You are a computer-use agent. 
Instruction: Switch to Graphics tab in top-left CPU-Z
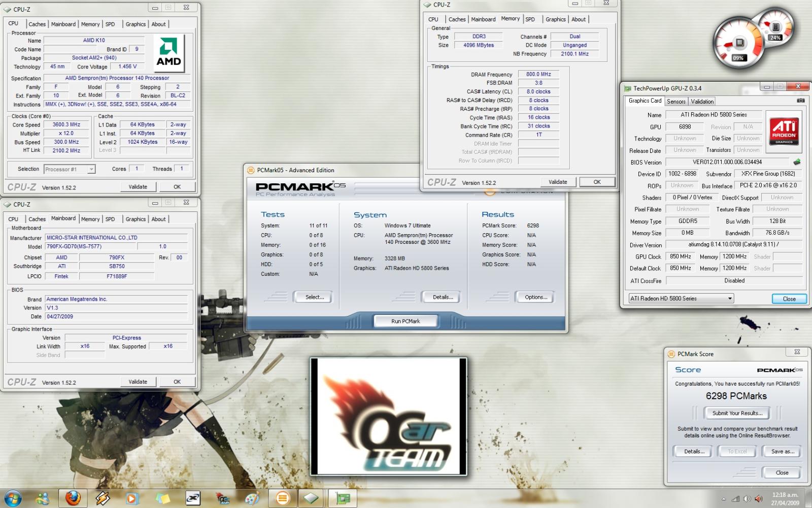pyautogui.click(x=136, y=24)
